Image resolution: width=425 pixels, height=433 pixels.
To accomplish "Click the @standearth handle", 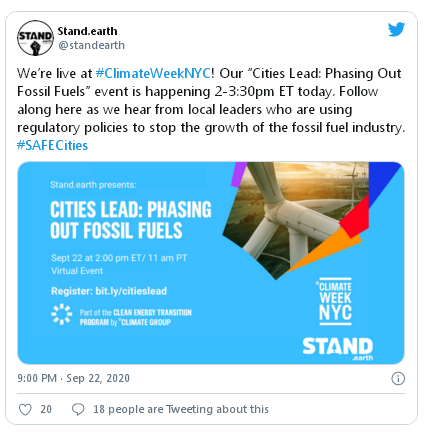I will pos(91,45).
